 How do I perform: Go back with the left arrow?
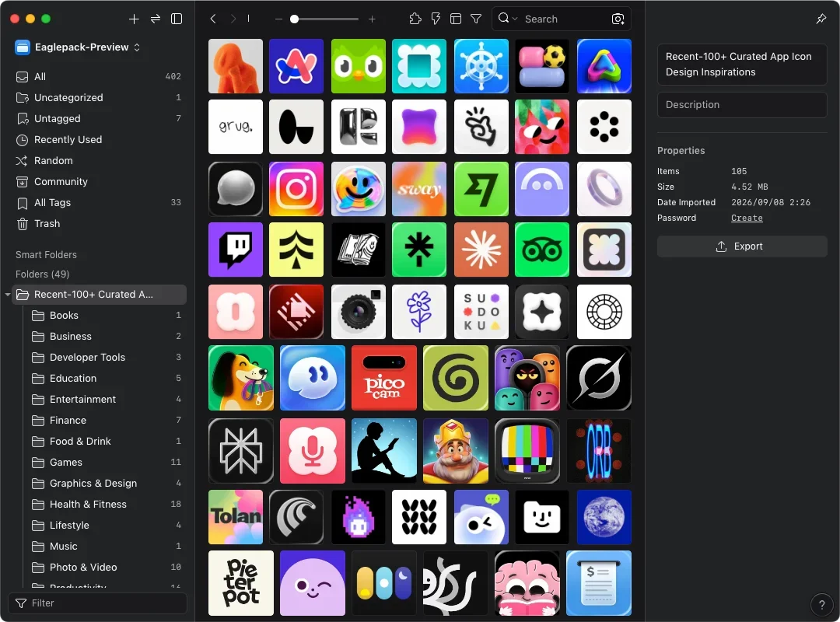point(213,19)
